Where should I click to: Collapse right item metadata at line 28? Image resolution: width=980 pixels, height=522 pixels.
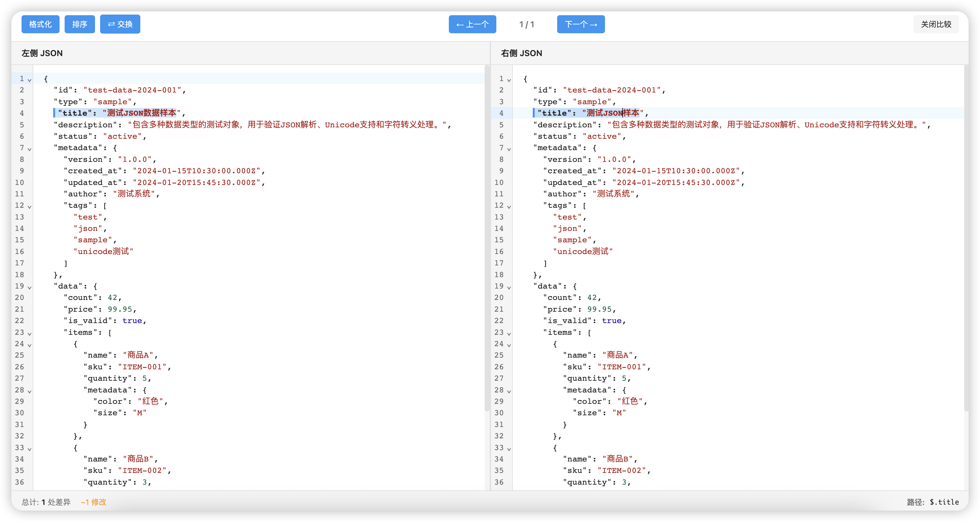point(509,391)
